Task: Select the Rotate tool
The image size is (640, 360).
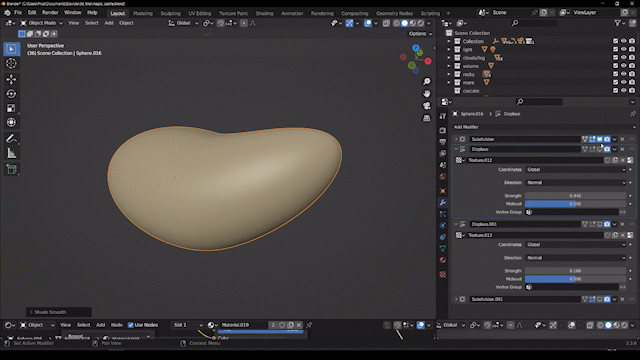Action: pos(11,93)
